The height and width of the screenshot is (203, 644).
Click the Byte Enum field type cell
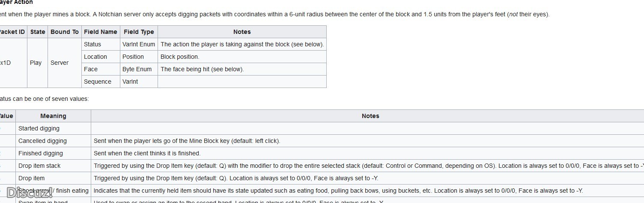pos(139,69)
